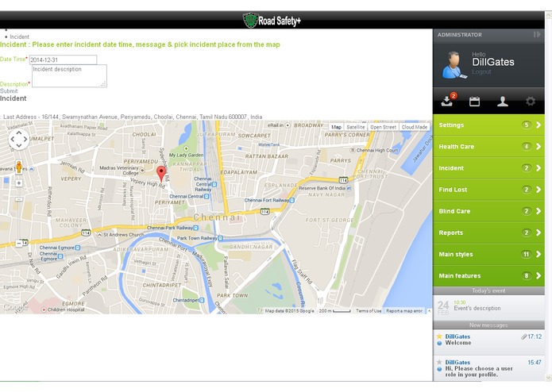Click the attachment paperclip on 17:12 message
The image size is (552, 392).
coord(524,336)
